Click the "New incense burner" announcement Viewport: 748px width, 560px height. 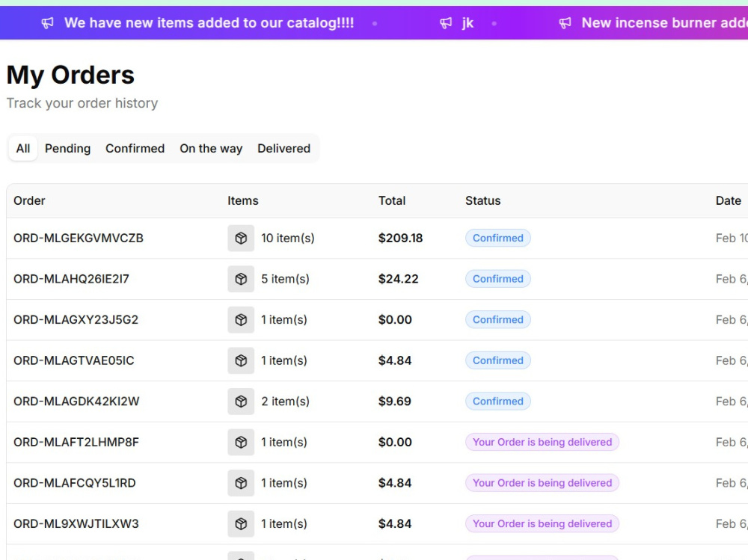664,23
